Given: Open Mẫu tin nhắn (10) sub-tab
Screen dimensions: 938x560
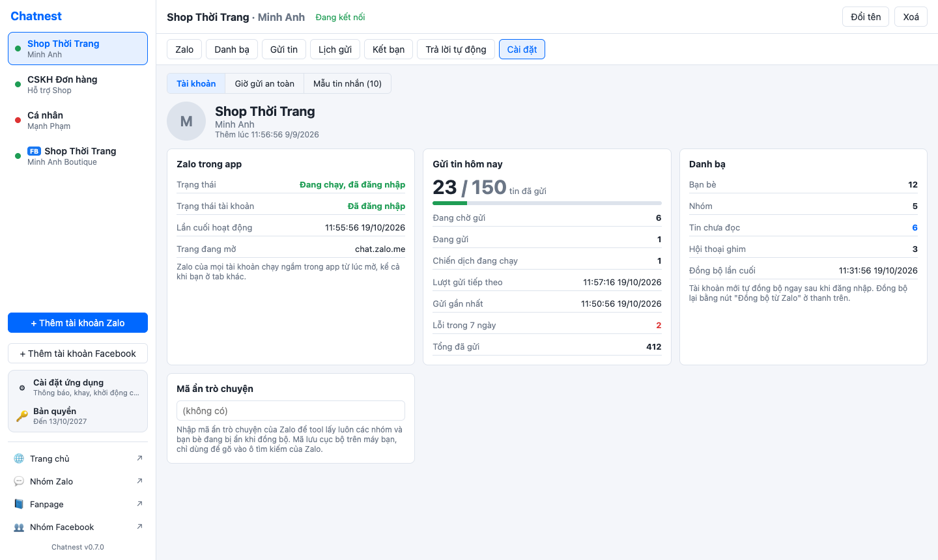Looking at the screenshot, I should coord(347,83).
